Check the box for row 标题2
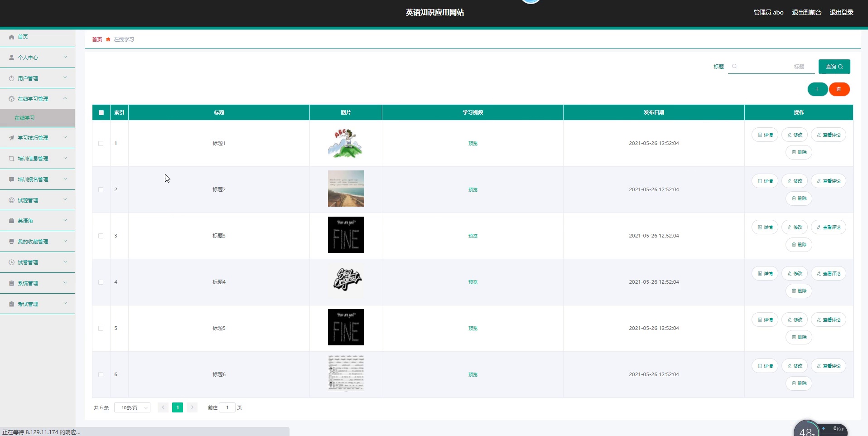868x436 pixels. pyautogui.click(x=101, y=189)
